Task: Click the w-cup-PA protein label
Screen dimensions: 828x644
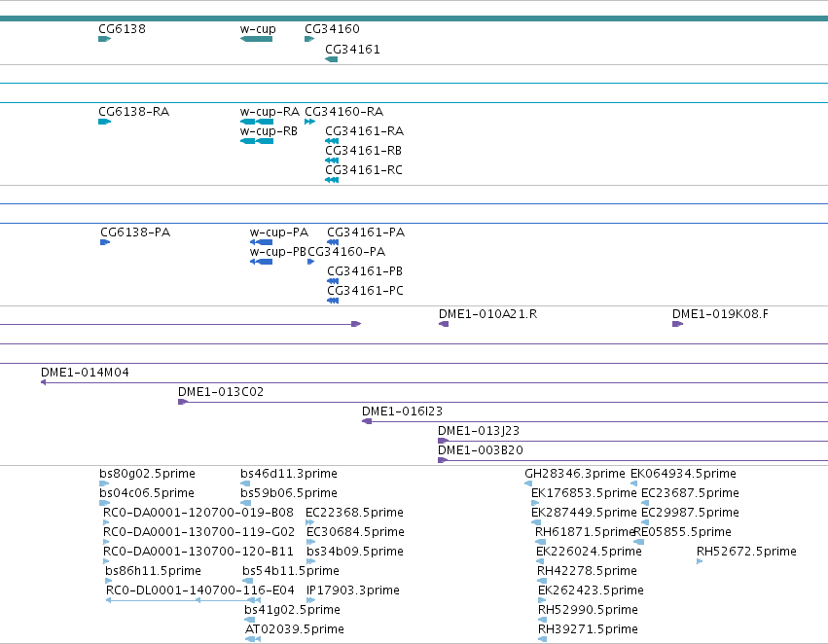Action: pyautogui.click(x=279, y=233)
